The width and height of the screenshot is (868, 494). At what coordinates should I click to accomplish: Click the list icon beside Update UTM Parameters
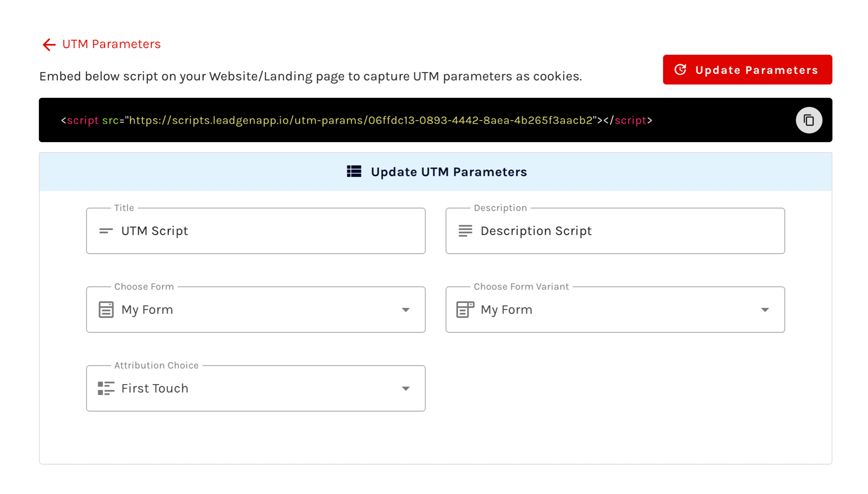[354, 172]
